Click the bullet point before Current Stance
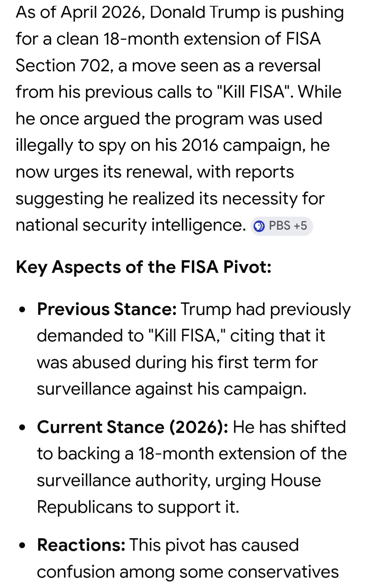Image resolution: width=370 pixels, height=588 pixels. (x=23, y=428)
